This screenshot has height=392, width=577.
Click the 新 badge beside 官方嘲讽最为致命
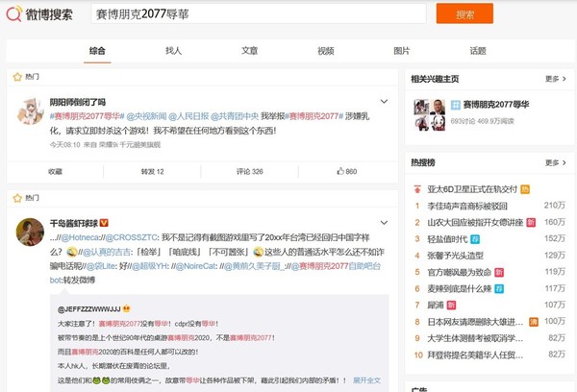pos(499,273)
